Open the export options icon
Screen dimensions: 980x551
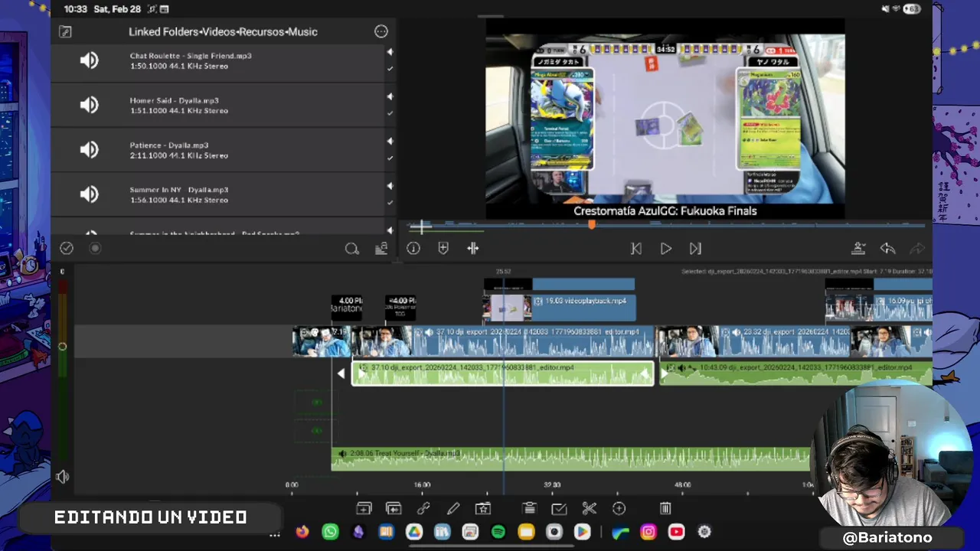pos(859,249)
